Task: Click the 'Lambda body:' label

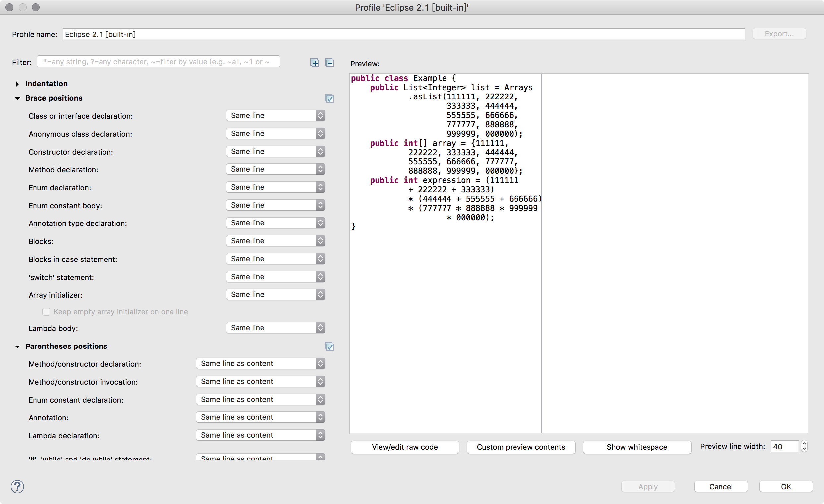Action: coord(53,328)
